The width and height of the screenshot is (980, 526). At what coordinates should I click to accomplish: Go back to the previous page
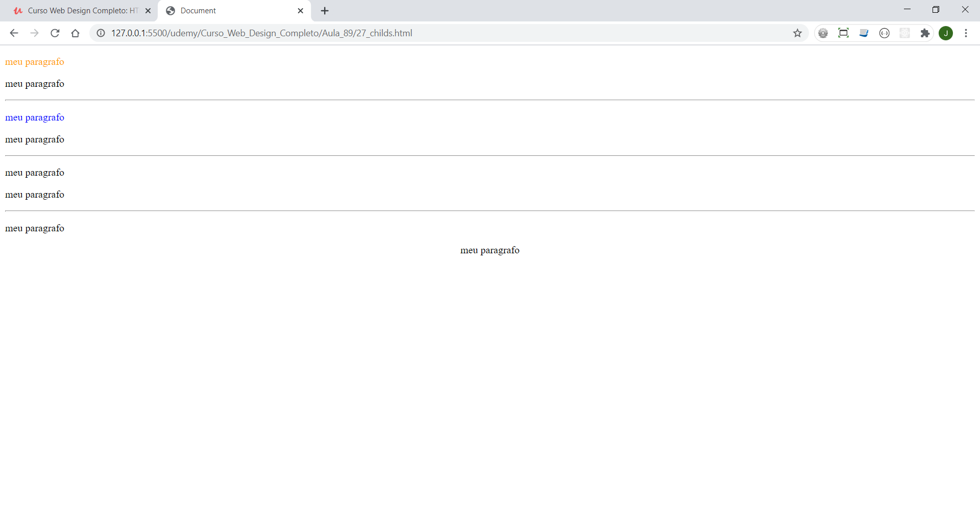pos(14,33)
